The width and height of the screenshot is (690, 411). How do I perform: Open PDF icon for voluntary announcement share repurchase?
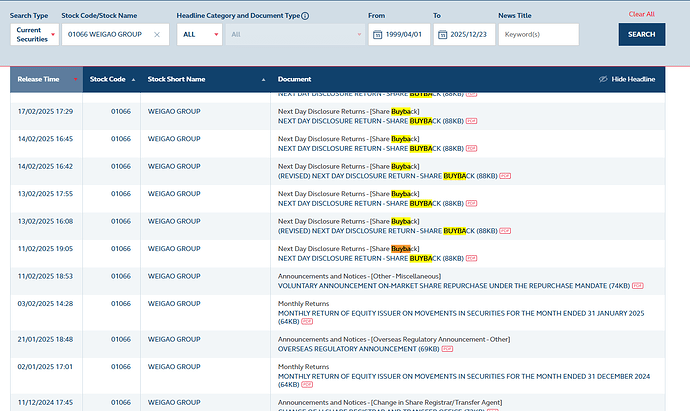pyautogui.click(x=638, y=286)
